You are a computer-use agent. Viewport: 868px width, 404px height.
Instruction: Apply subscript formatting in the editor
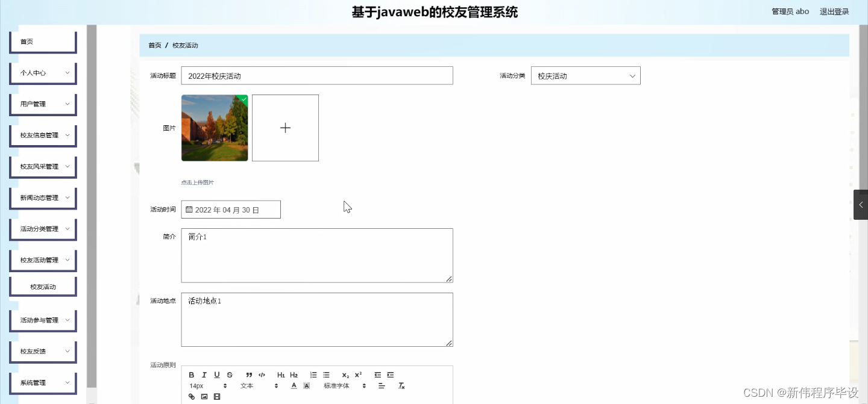(x=345, y=374)
